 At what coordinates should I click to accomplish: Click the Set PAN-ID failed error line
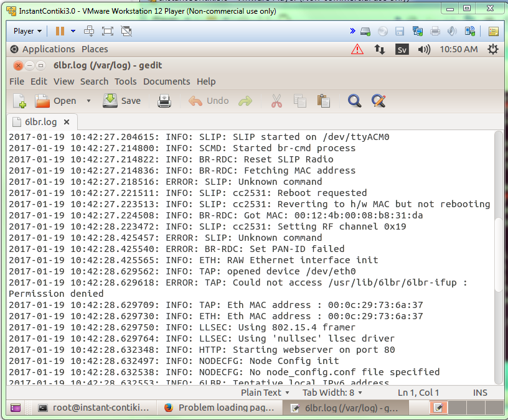pos(177,249)
